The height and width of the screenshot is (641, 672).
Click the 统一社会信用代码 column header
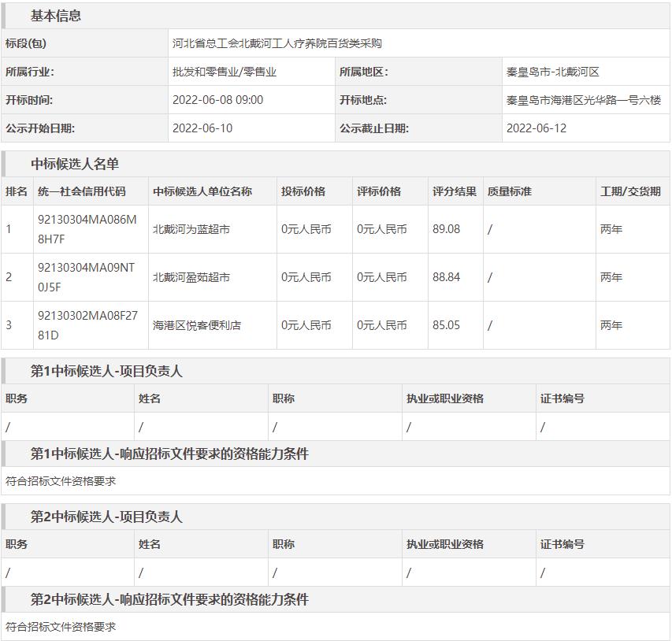[81, 191]
